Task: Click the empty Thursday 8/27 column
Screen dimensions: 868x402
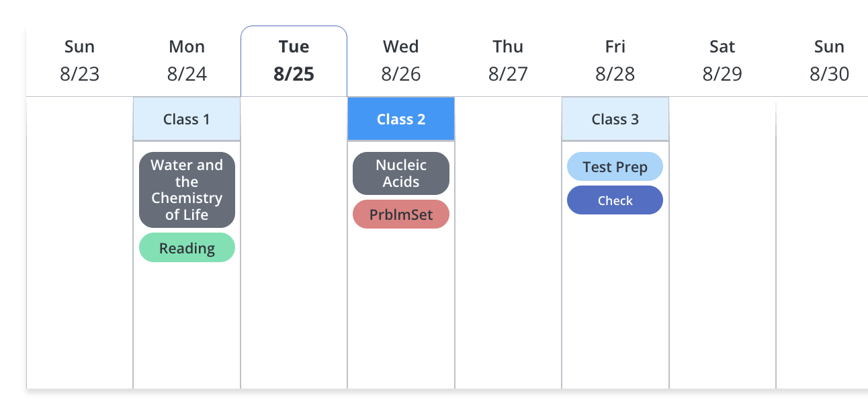Action: [508, 242]
